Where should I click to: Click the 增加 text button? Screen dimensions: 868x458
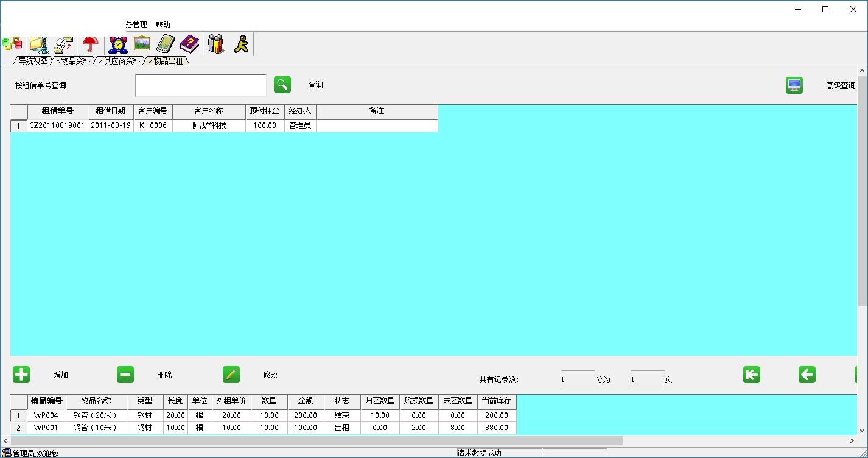pos(61,375)
